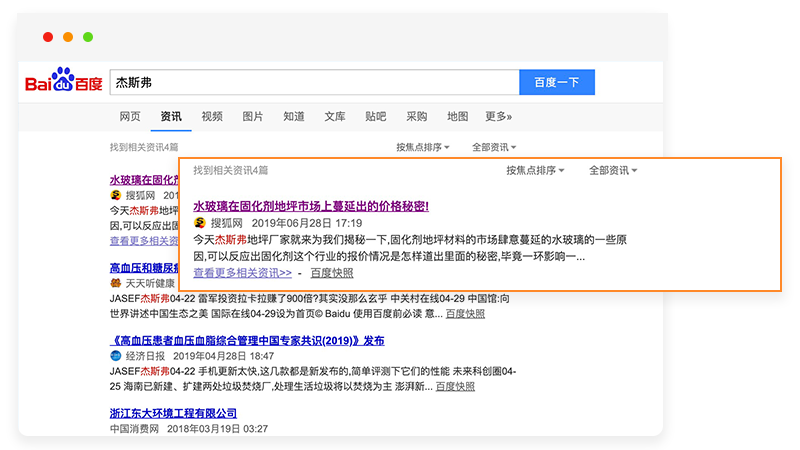
Task: Click date text 2019年06月28日 17:19
Action: 307,223
